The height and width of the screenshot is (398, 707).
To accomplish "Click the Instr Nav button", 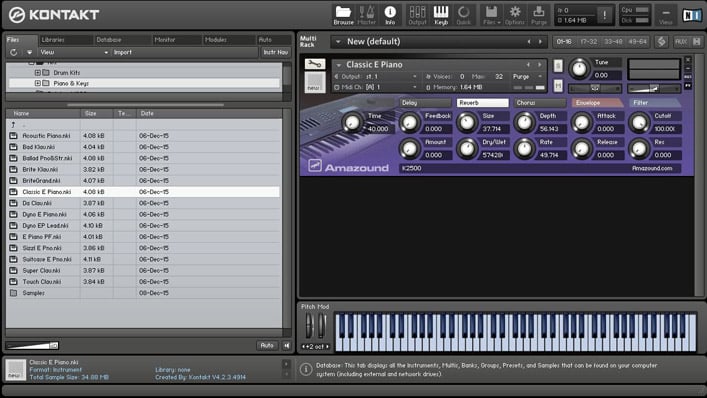I will tap(275, 52).
